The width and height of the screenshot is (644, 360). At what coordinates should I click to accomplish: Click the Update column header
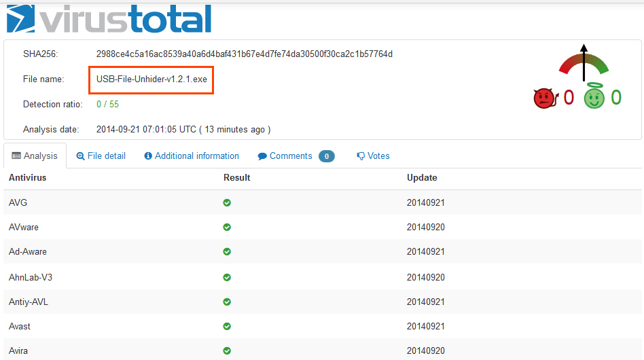(x=422, y=178)
